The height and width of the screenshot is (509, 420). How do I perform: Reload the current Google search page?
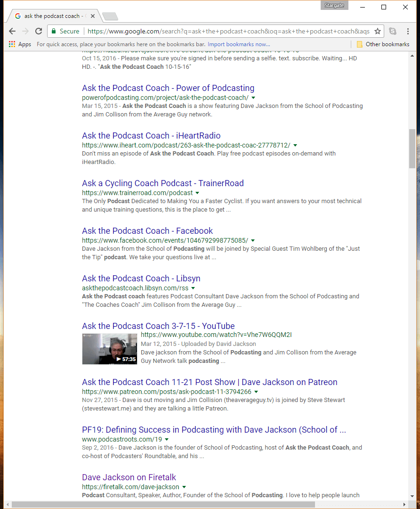click(x=39, y=31)
